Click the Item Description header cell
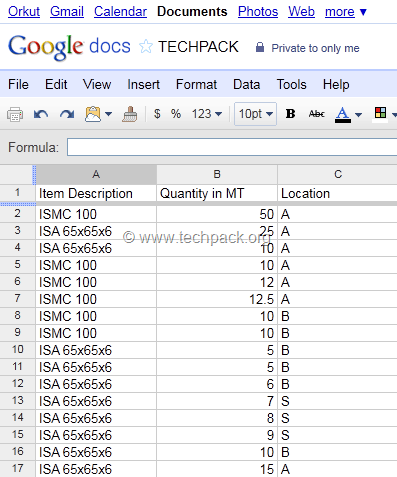Image resolution: width=397 pixels, height=477 pixels. coord(96,193)
